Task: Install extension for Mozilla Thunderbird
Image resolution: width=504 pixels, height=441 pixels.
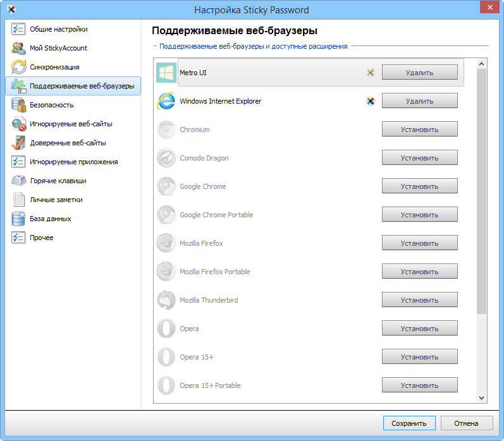Action: [419, 299]
